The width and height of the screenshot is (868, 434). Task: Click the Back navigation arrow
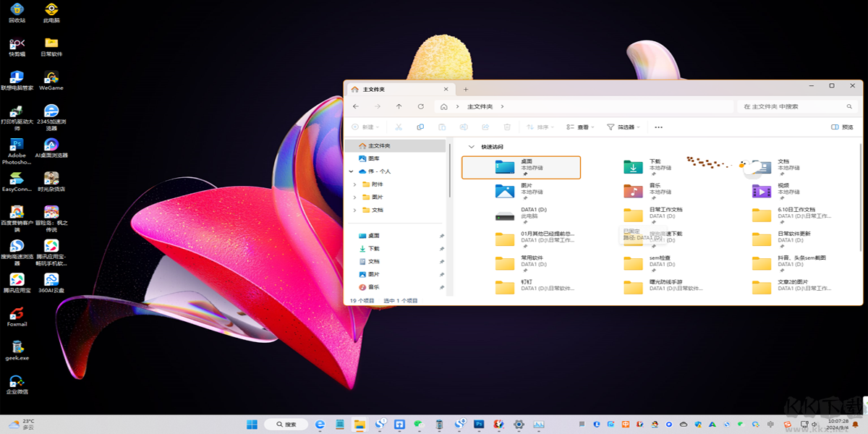click(x=355, y=106)
